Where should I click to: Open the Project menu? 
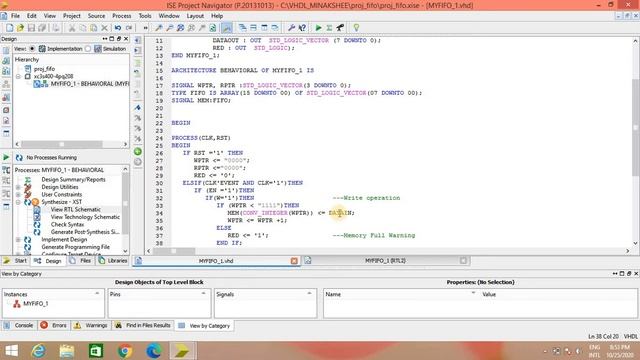click(71, 16)
